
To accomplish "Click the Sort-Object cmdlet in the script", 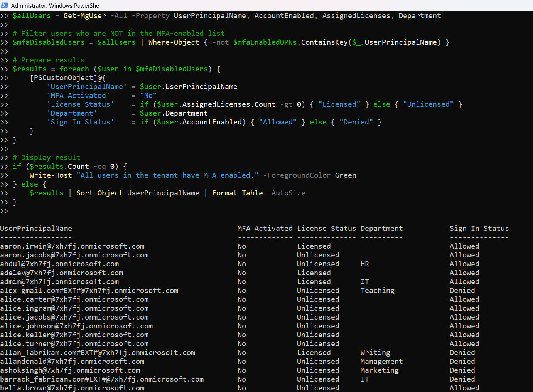I will (100, 193).
